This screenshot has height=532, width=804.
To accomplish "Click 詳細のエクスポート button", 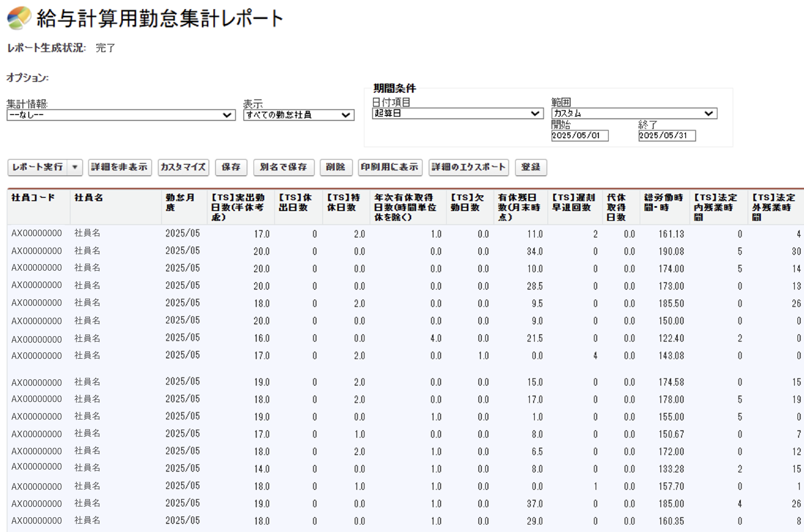I will (x=468, y=167).
